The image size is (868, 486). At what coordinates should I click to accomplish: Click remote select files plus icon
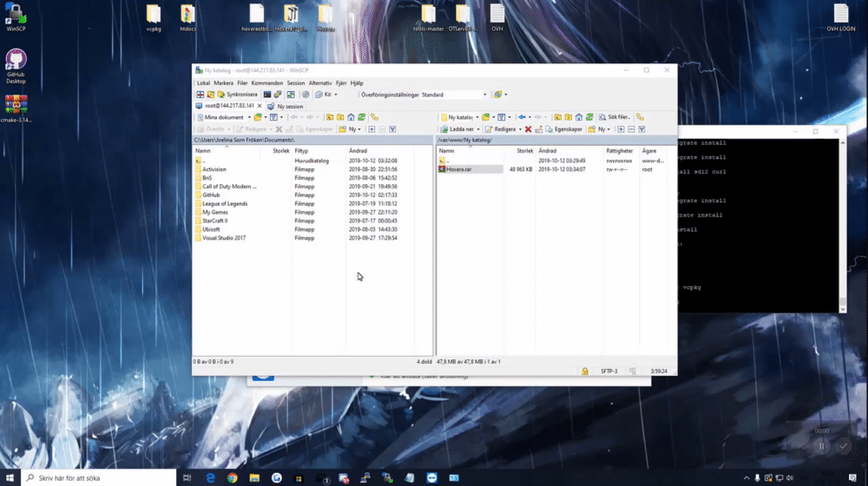point(621,129)
